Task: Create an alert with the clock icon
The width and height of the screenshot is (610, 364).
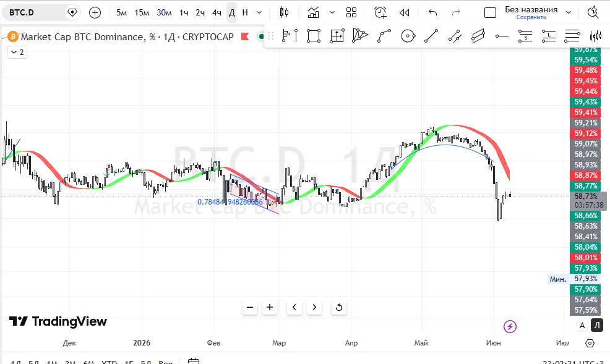Action: click(380, 12)
